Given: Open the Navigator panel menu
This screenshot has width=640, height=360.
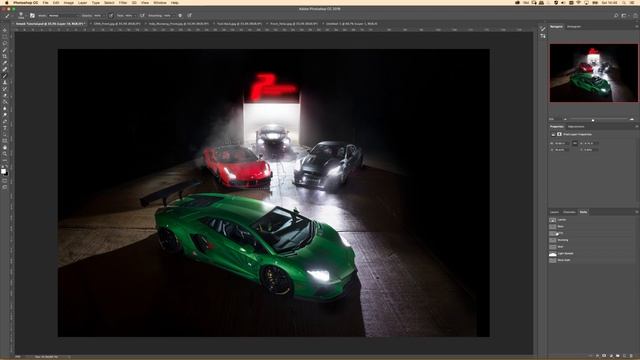Looking at the screenshot, I should (636, 27).
